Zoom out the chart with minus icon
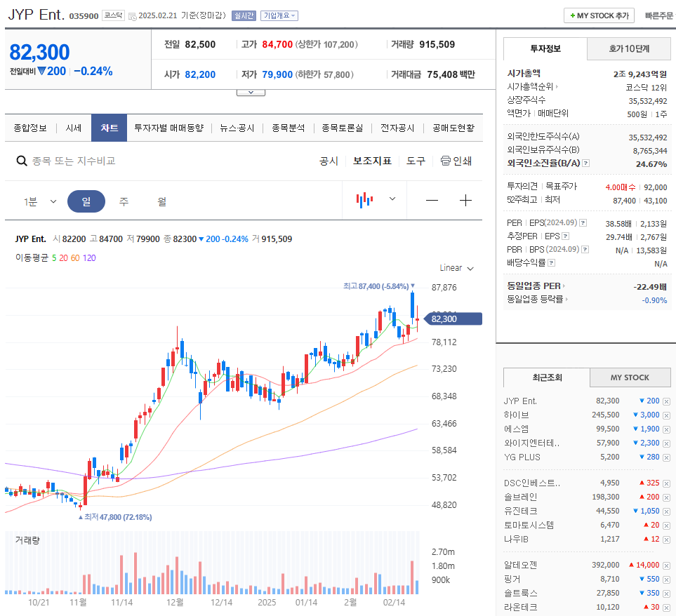Image resolution: width=676 pixels, height=616 pixels. point(432,201)
